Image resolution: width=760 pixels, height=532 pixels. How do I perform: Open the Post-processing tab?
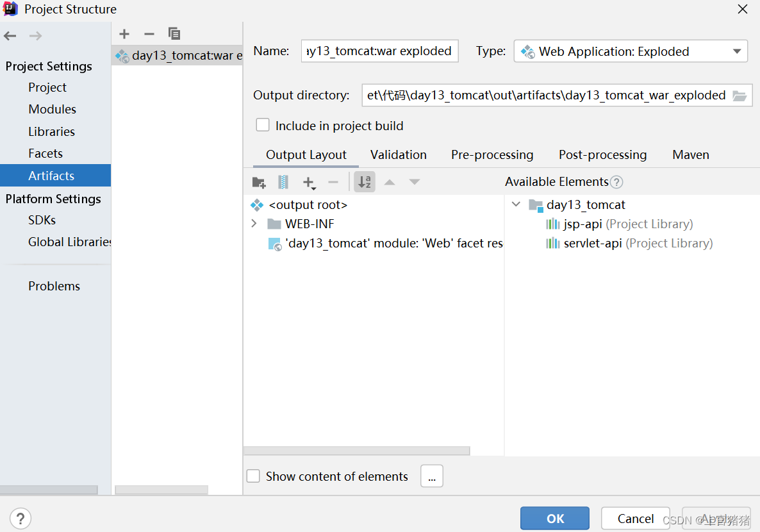pyautogui.click(x=602, y=154)
